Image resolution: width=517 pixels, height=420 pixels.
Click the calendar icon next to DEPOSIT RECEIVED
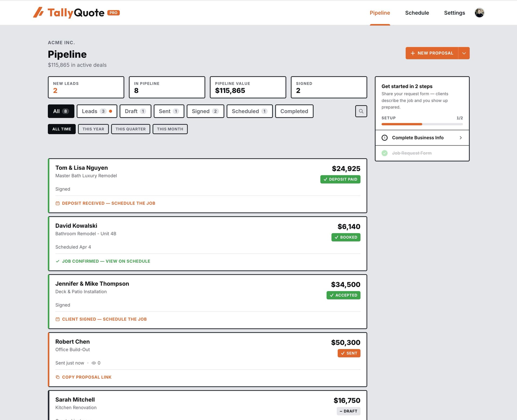(x=58, y=203)
